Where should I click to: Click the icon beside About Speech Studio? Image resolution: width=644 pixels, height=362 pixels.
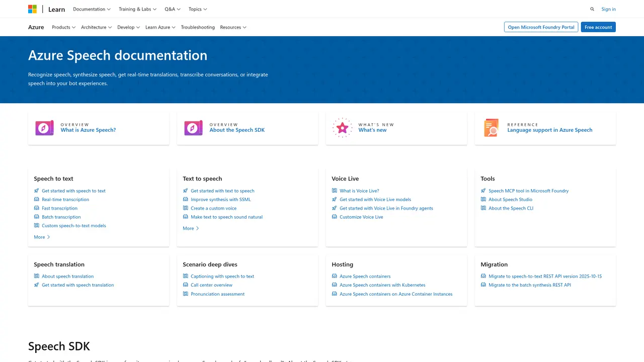[x=483, y=200]
